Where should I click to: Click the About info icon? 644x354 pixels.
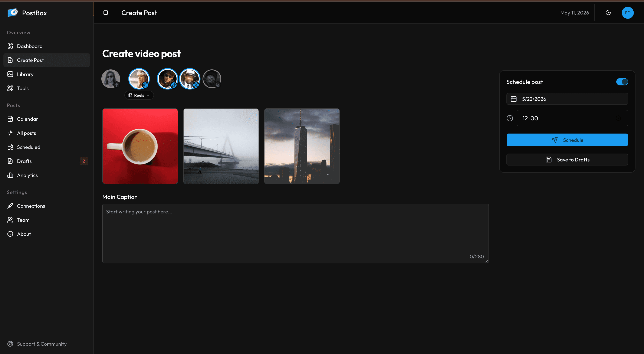click(x=10, y=234)
